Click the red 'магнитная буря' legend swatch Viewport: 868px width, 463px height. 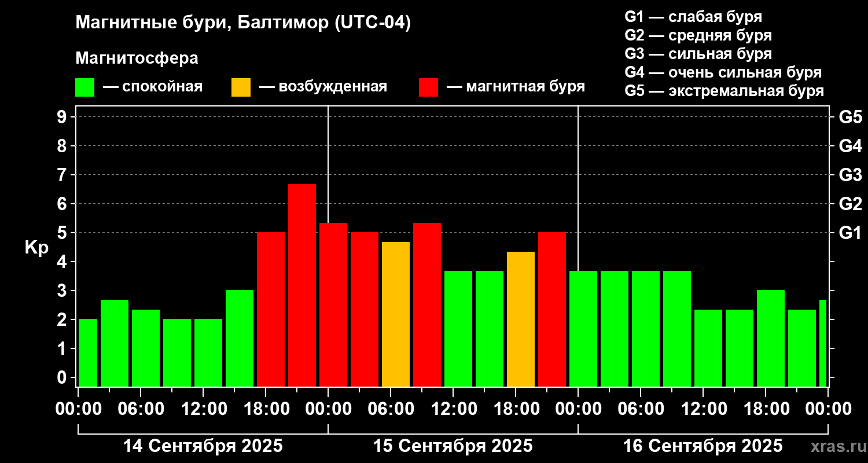[x=429, y=87]
